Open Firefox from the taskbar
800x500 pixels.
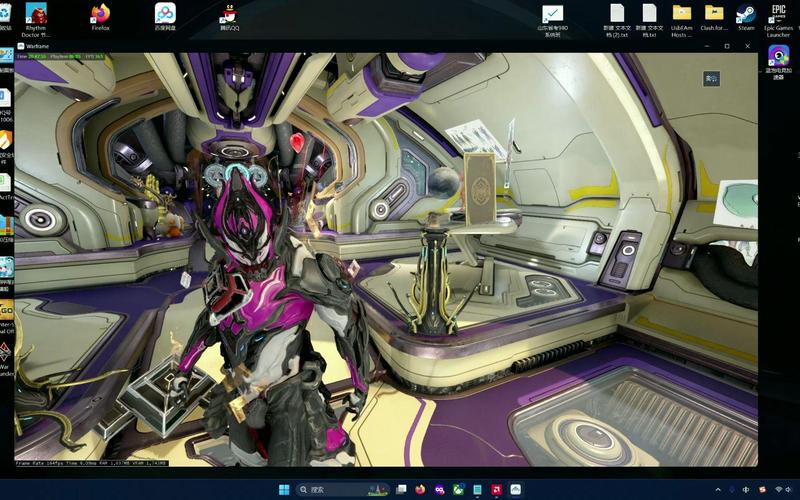tap(420, 490)
